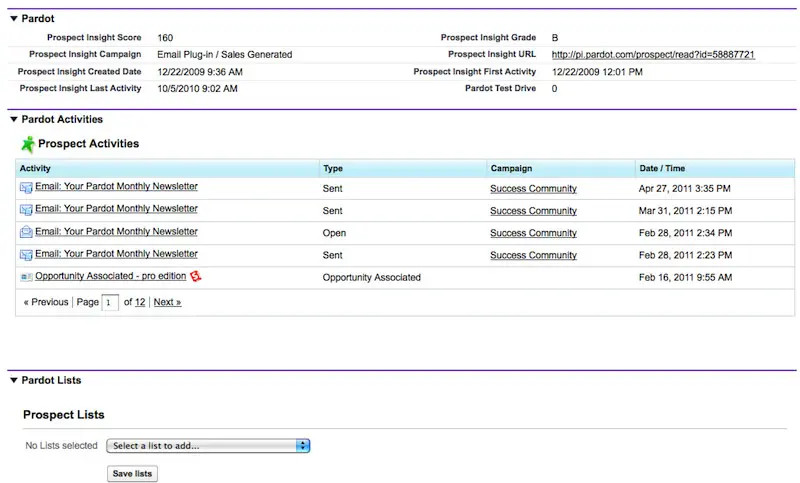This screenshot has height=483, width=800.
Task: Click the green Prospect Activities figure icon
Action: (28, 144)
